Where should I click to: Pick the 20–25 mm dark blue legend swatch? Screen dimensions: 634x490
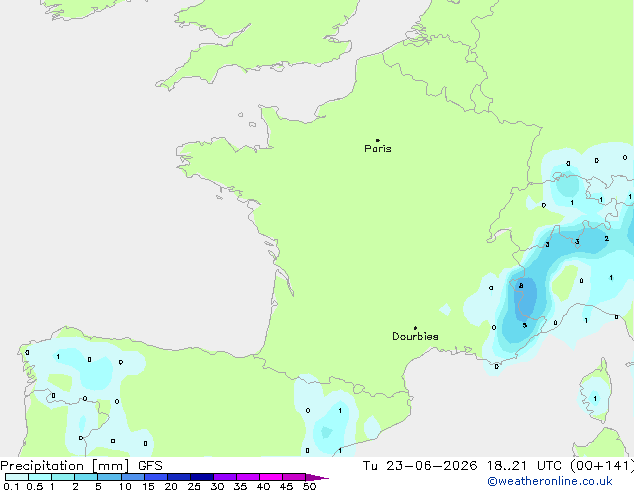pyautogui.click(x=178, y=477)
